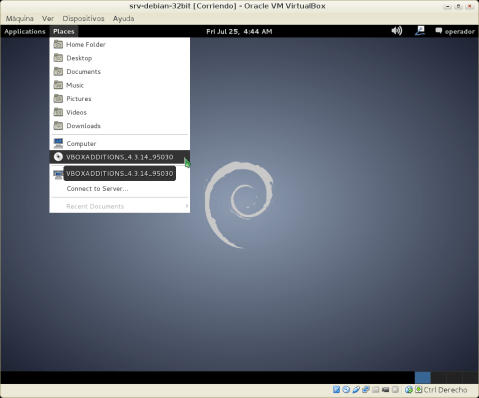Image resolution: width=479 pixels, height=398 pixels.
Task: Open the Computer entry in Places
Action: pos(120,144)
